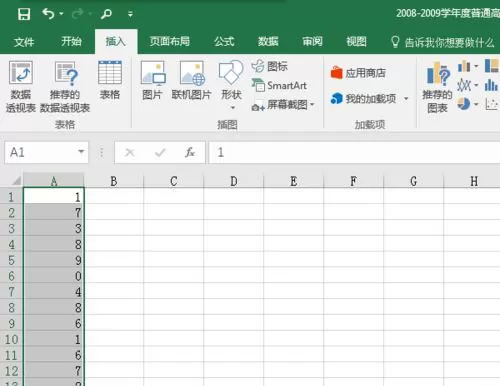The height and width of the screenshot is (386, 500).
Task: Select column C header
Action: pos(174,181)
